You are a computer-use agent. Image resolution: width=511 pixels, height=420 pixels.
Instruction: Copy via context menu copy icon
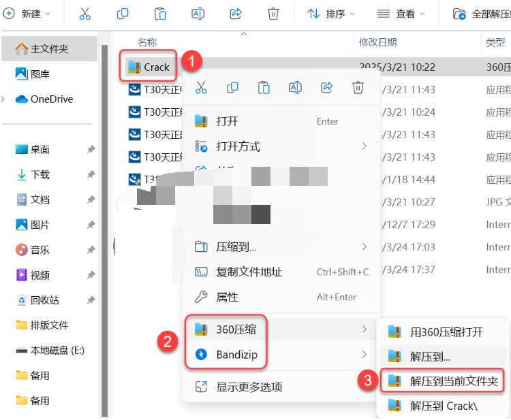click(x=232, y=88)
